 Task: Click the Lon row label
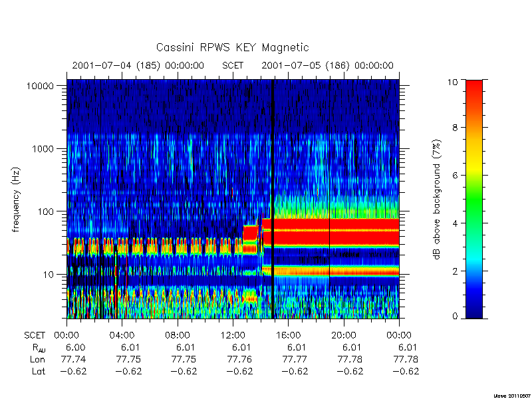tap(37, 359)
